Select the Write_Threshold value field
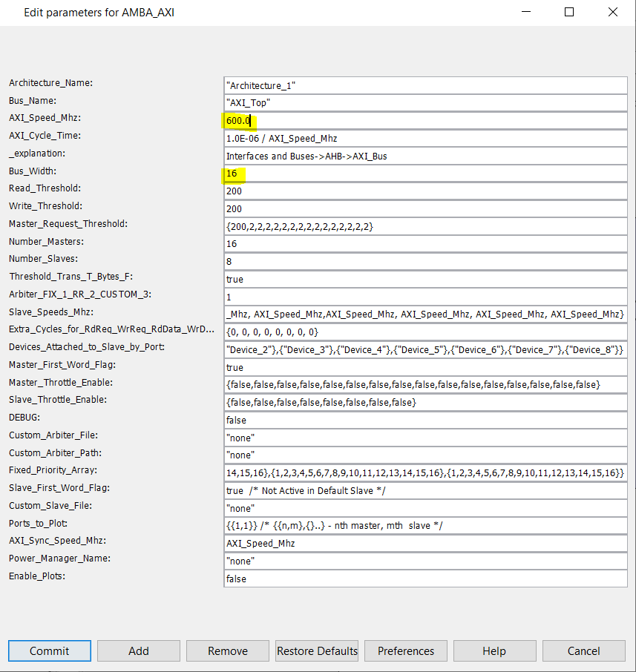This screenshot has height=672, width=636. [x=425, y=208]
